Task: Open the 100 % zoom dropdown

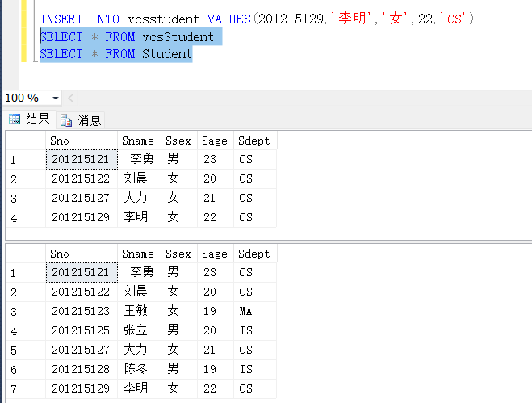Action: click(55, 98)
